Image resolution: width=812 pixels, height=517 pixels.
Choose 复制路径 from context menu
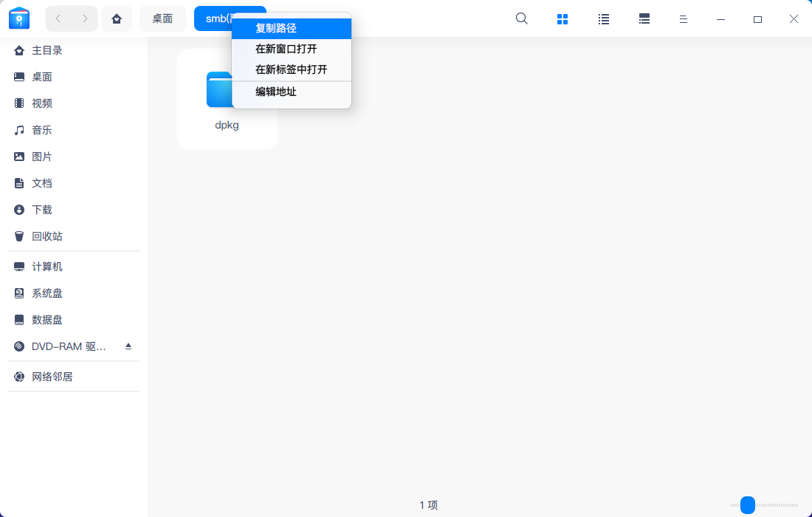[x=292, y=29]
